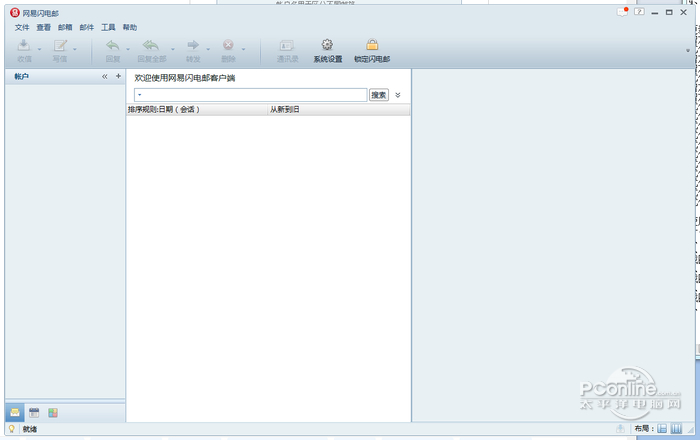
Task: Open the message notification icon in title bar
Action: tap(622, 12)
